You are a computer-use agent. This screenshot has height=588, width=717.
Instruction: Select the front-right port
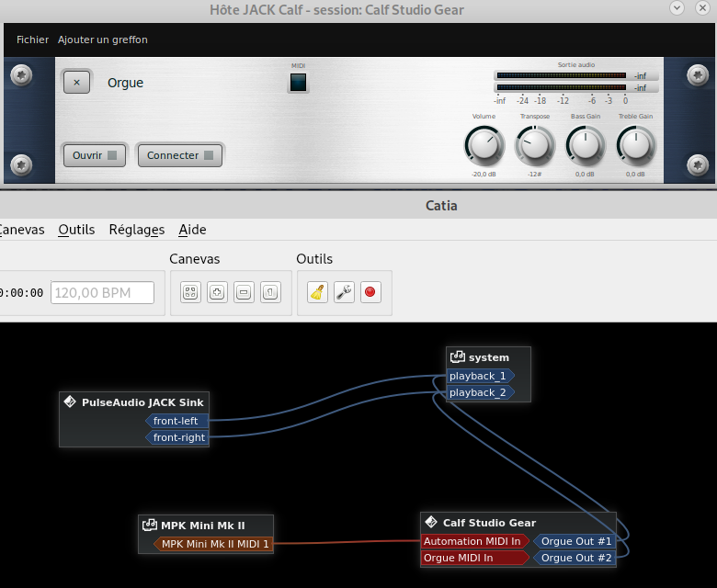click(x=177, y=437)
